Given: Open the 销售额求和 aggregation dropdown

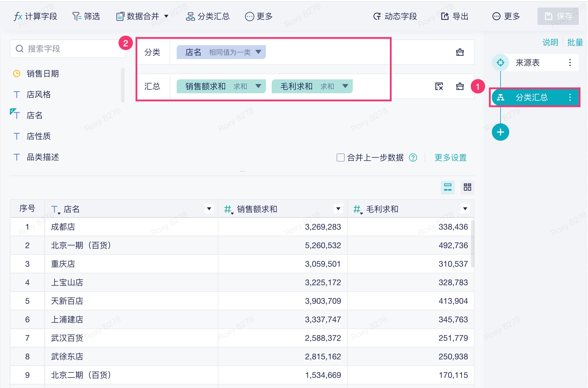Looking at the screenshot, I should 258,86.
